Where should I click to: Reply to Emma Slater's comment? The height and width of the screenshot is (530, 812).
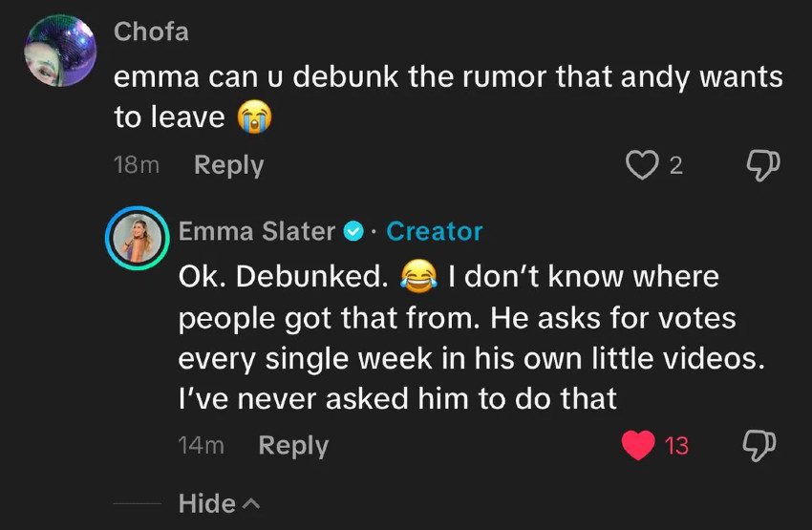point(292,445)
